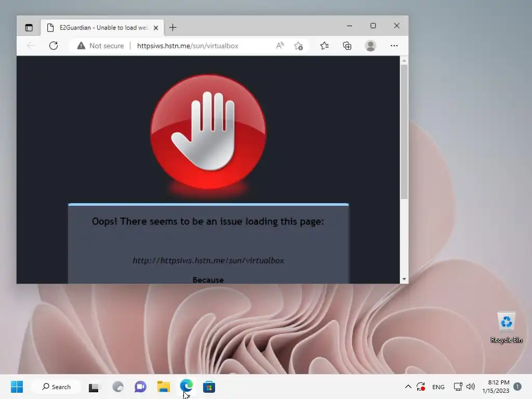Image resolution: width=532 pixels, height=399 pixels.
Task: Close the E2Guardian tab
Action: point(156,28)
